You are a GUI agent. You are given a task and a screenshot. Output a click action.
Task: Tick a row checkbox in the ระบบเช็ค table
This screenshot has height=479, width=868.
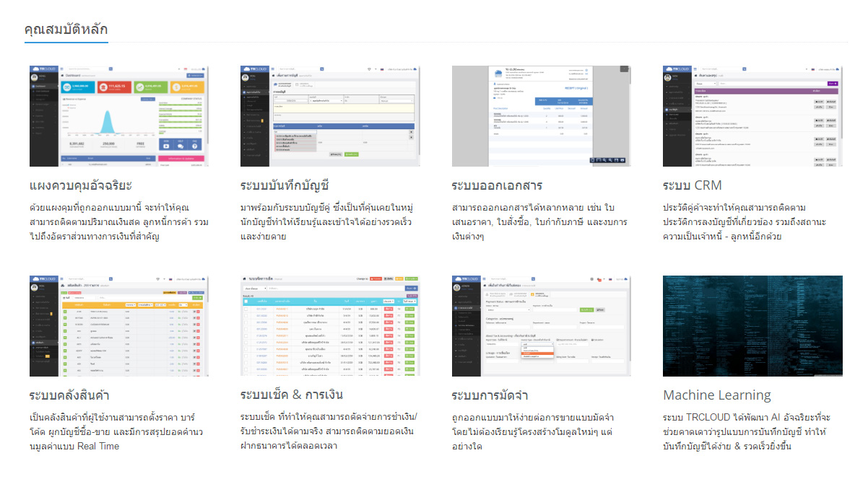pos(246,309)
